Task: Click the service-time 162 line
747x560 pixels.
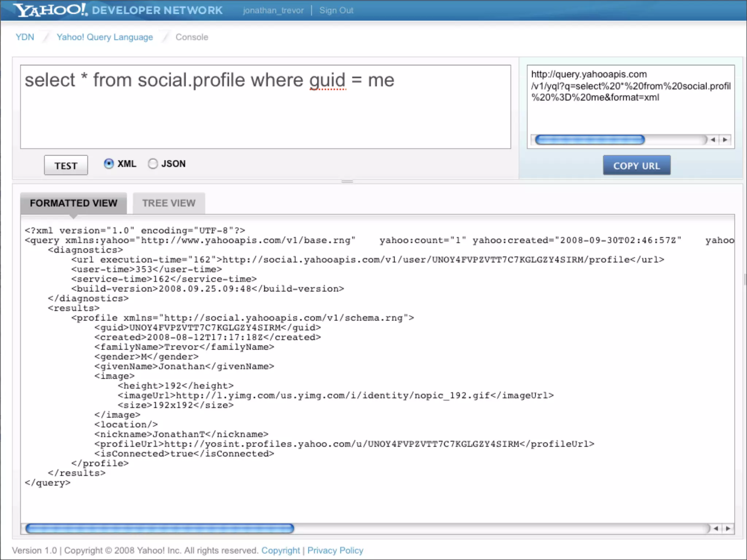Action: click(164, 279)
